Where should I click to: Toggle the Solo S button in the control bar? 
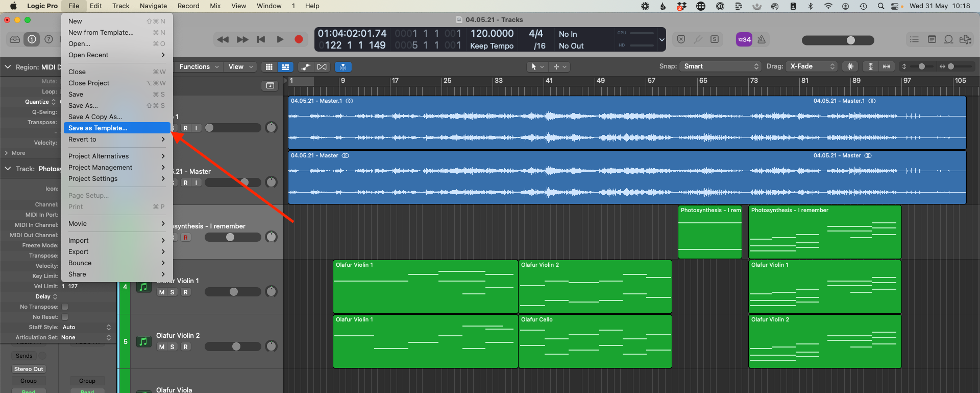tap(715, 39)
